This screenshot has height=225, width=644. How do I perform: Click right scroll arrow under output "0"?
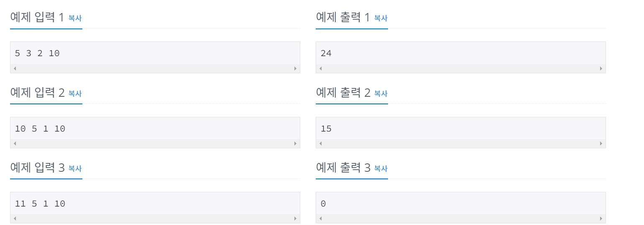[x=601, y=219]
